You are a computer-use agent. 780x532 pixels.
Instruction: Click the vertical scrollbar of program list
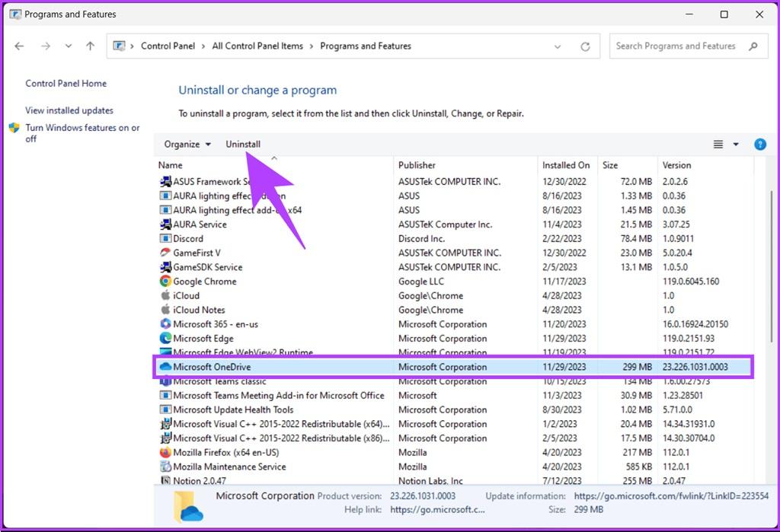point(772,266)
